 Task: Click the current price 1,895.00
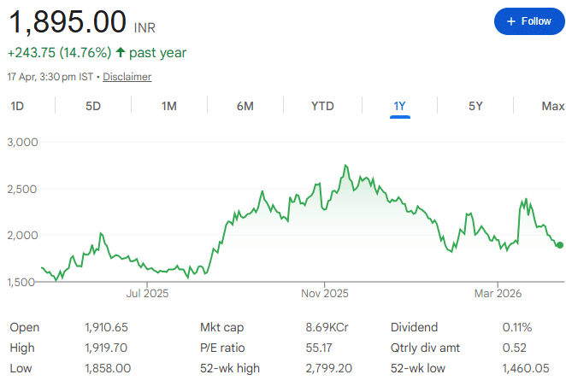68,20
